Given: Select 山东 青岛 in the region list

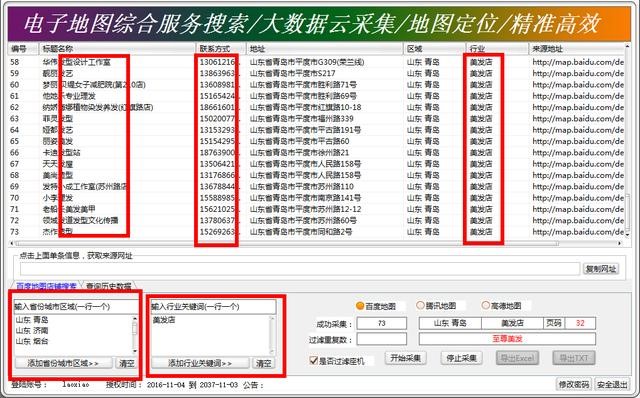Looking at the screenshot, I should tap(32, 320).
